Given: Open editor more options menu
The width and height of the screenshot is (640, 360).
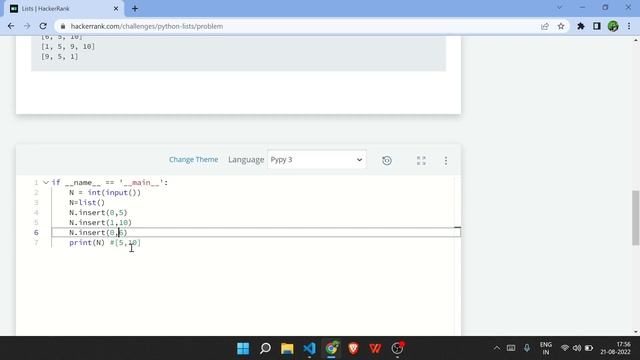Looking at the screenshot, I should point(446,160).
